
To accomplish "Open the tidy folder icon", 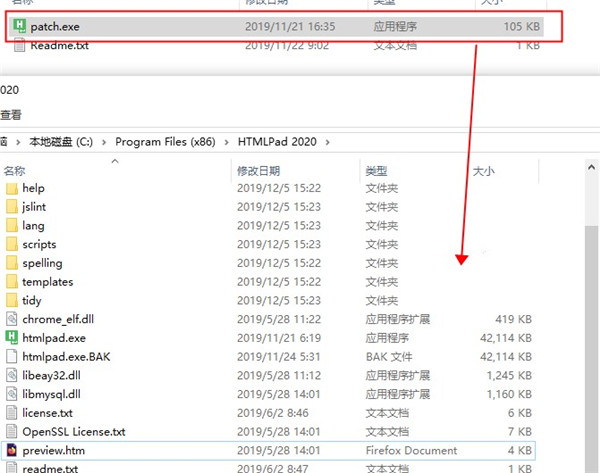I will [x=12, y=301].
